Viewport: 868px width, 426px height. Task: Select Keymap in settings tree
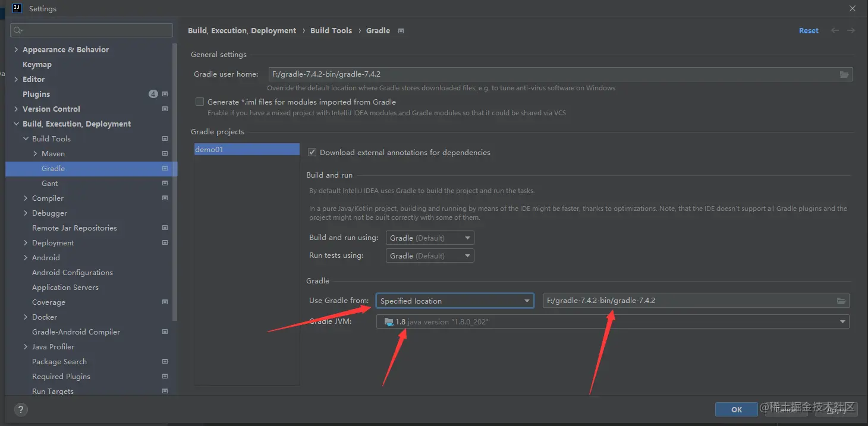[x=37, y=64]
